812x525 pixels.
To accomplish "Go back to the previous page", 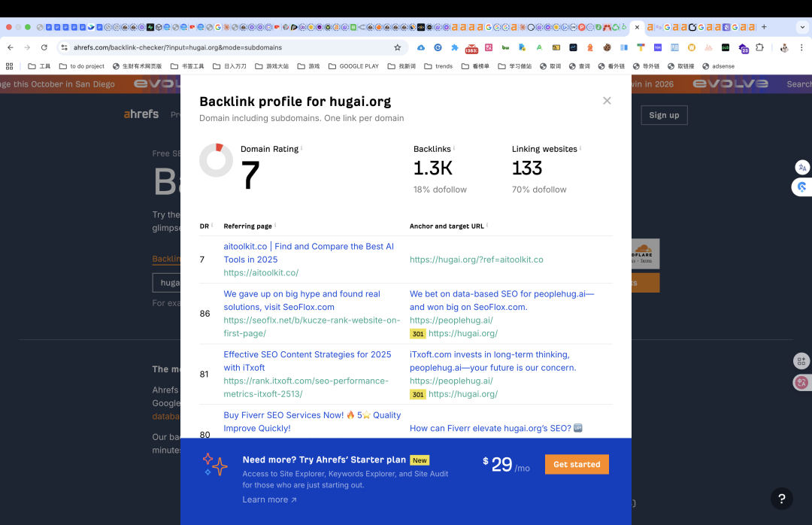I will click(x=11, y=47).
